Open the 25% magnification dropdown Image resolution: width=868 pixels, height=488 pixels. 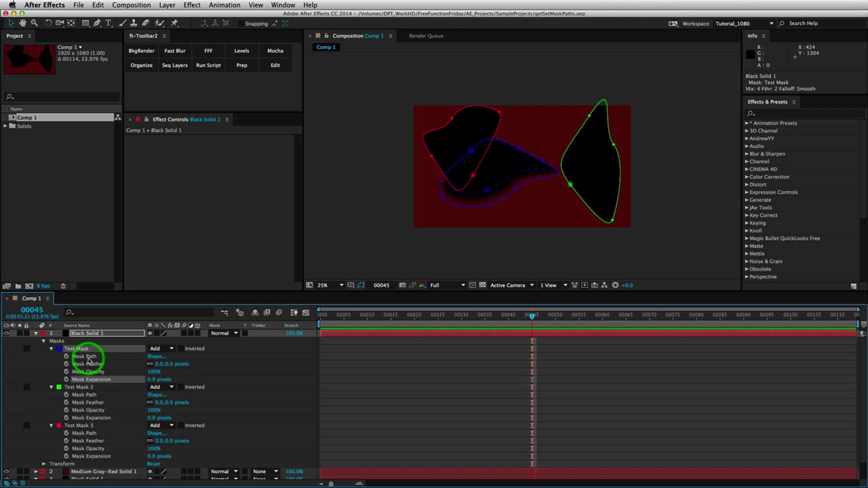pos(330,285)
